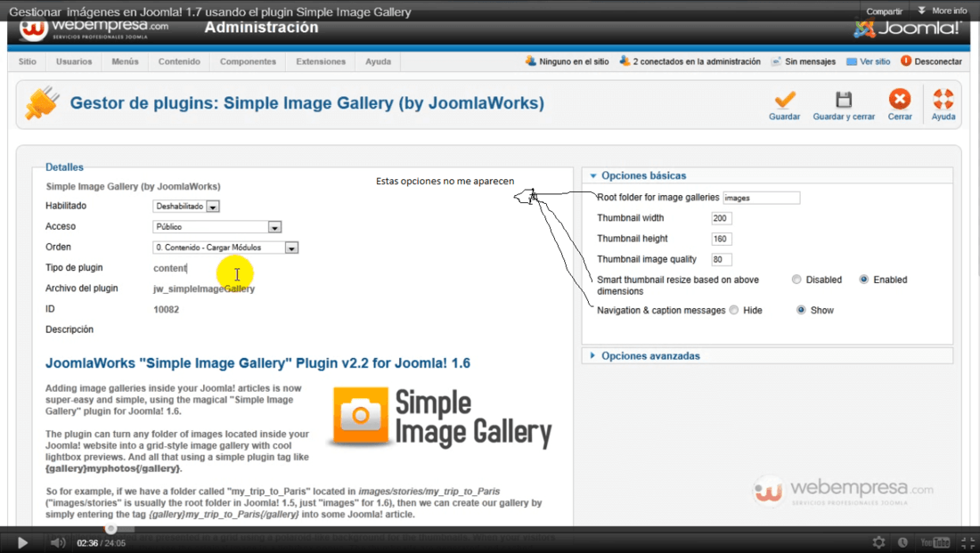This screenshot has width=980, height=553.
Task: Select Show for navigation messages
Action: coord(801,310)
